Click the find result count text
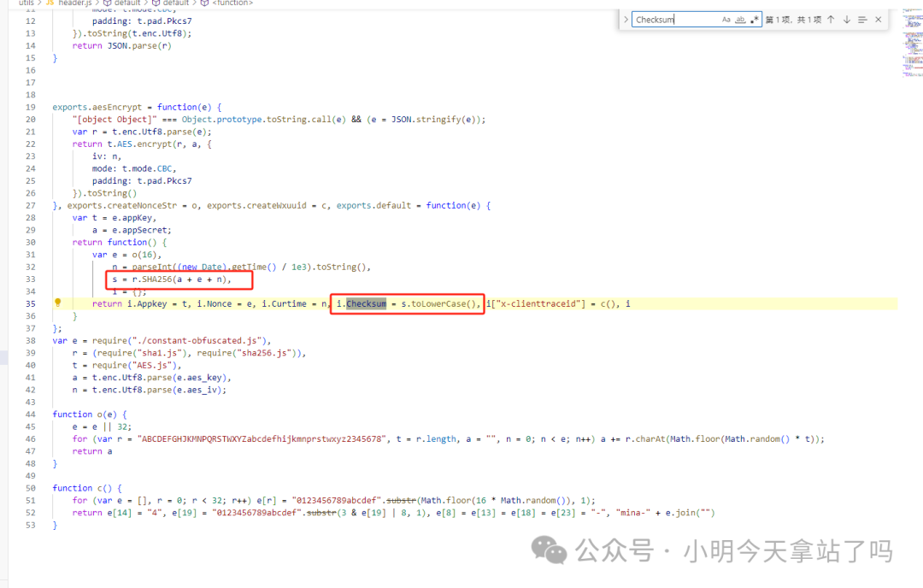Screen dimensions: 923x588 [793, 20]
